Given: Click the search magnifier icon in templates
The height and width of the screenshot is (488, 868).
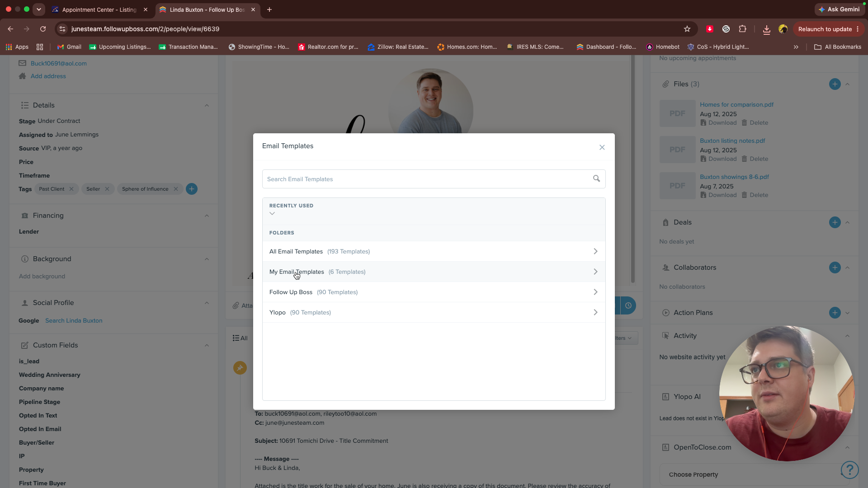Looking at the screenshot, I should point(596,178).
